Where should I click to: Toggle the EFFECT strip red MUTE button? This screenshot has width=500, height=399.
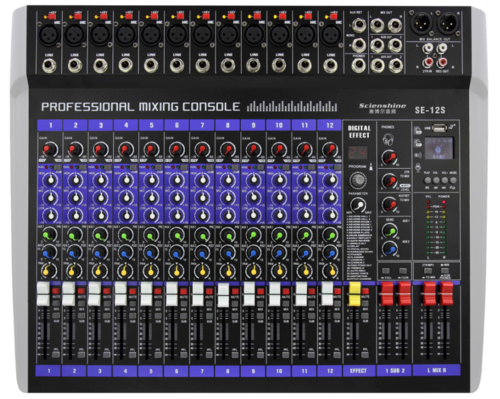tap(365, 291)
